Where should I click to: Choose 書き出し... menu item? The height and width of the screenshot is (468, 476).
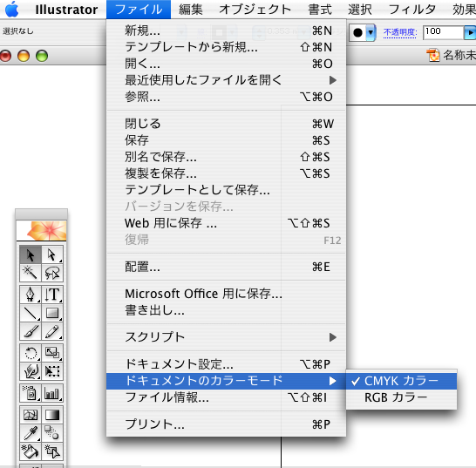point(226,310)
